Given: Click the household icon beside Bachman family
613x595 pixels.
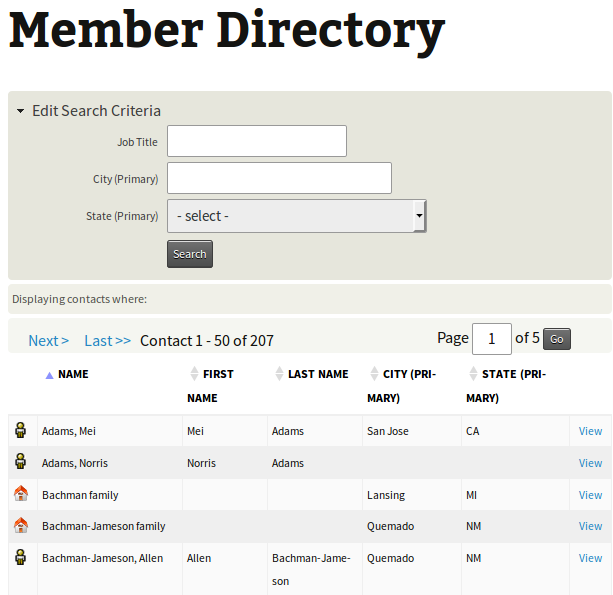Looking at the screenshot, I should point(21,493).
